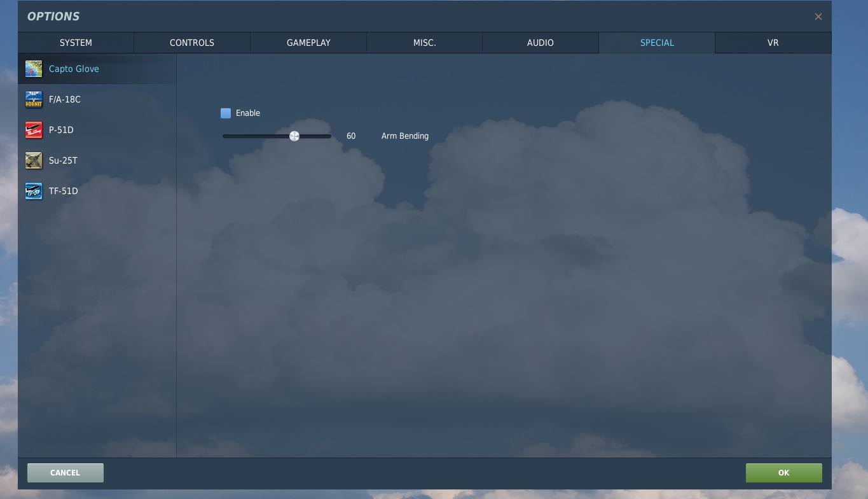Select the TF-51D list label

[x=64, y=191]
